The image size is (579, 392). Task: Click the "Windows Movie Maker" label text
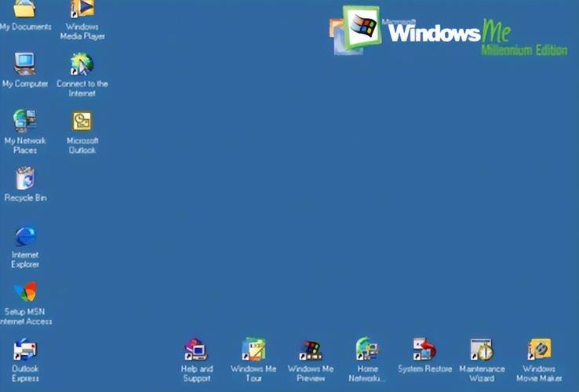tap(539, 373)
